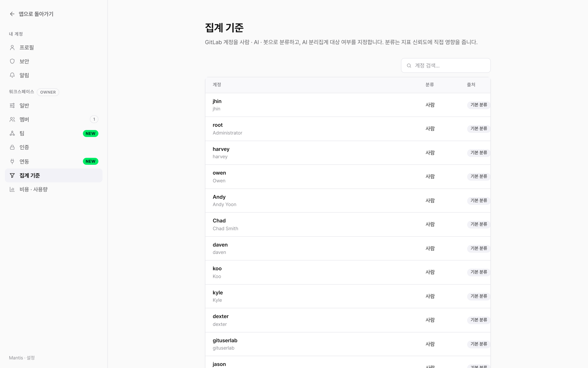
Task: Click the 연동 plug icon
Action: point(12,161)
